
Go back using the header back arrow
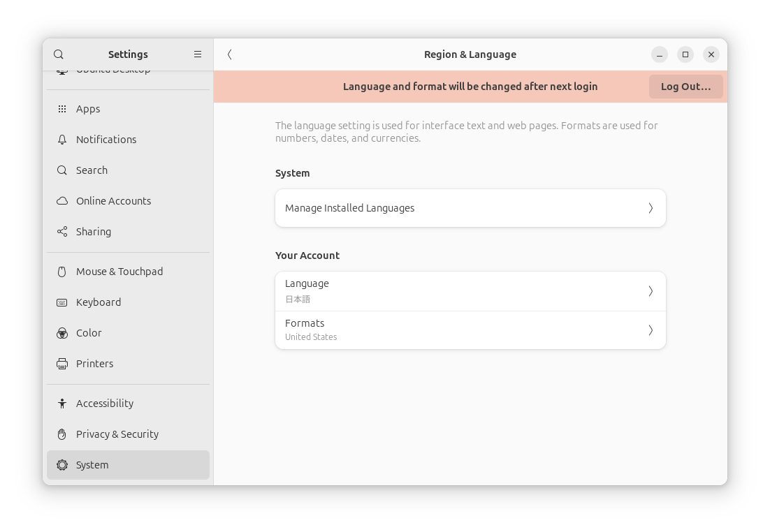229,54
